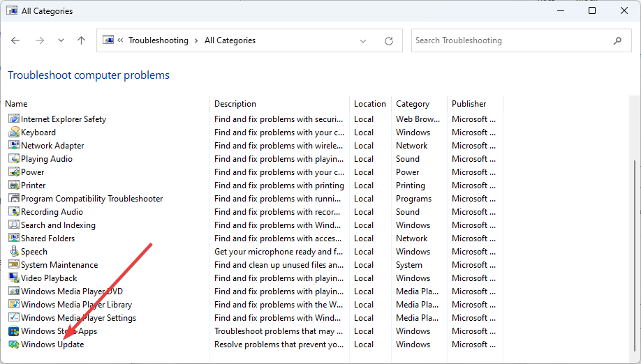
Task: Click the Windows Media Player Settings icon
Action: pos(14,317)
